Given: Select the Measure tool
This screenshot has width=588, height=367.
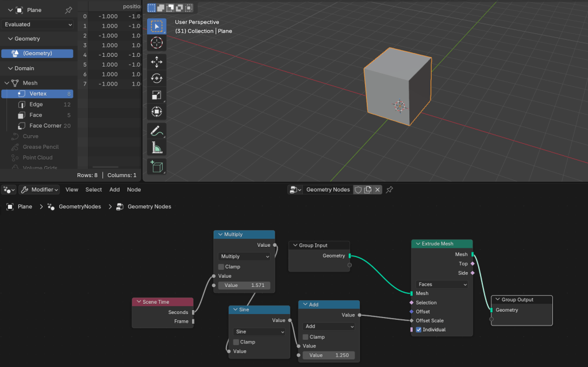Looking at the screenshot, I should (156, 148).
